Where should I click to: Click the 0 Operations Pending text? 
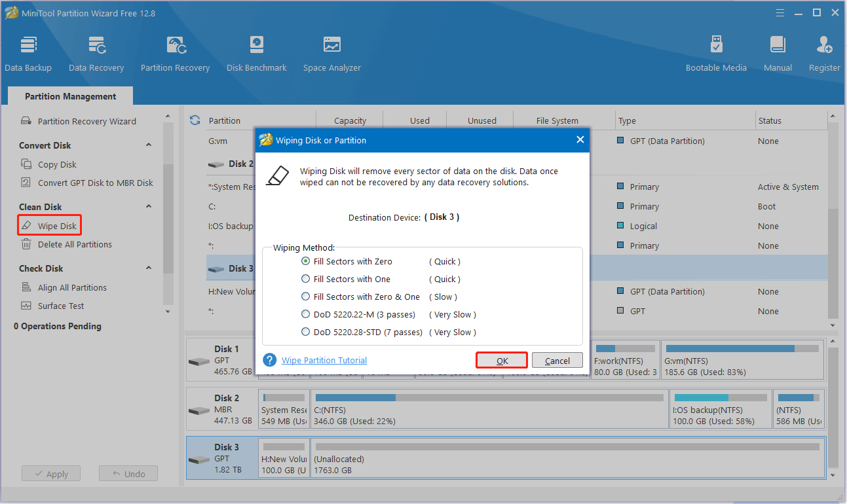[58, 326]
